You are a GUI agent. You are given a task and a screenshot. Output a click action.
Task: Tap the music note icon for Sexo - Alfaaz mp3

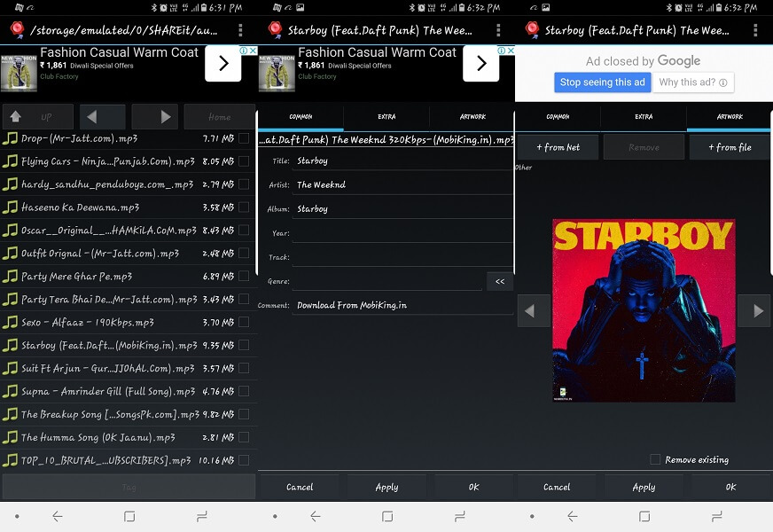pyautogui.click(x=10, y=322)
